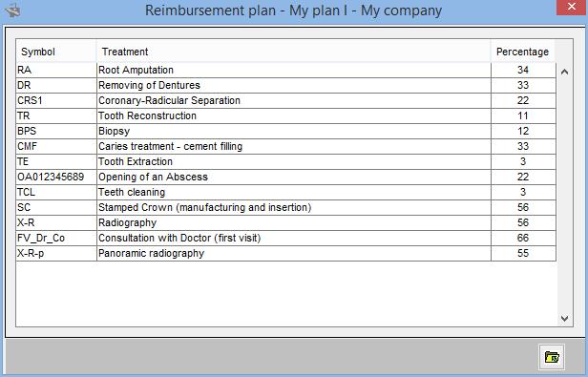Click the scroll down arrow
588x377 pixels.
tap(565, 319)
